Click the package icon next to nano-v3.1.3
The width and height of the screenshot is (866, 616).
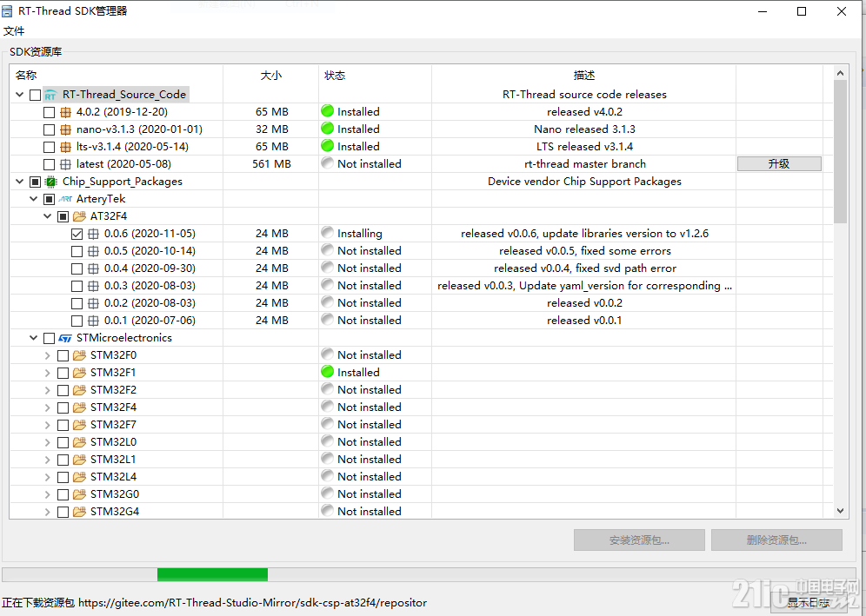[65, 129]
